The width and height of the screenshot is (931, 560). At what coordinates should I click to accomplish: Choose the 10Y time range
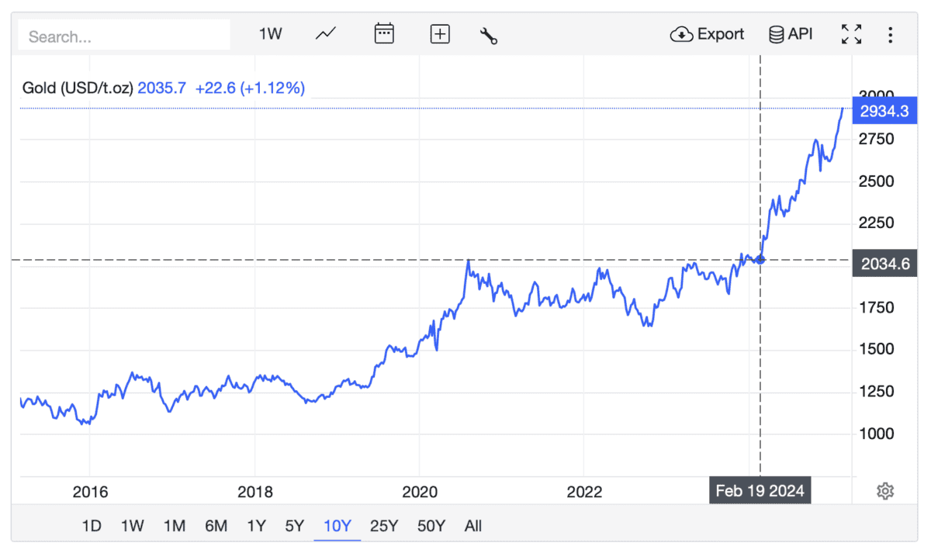[337, 526]
